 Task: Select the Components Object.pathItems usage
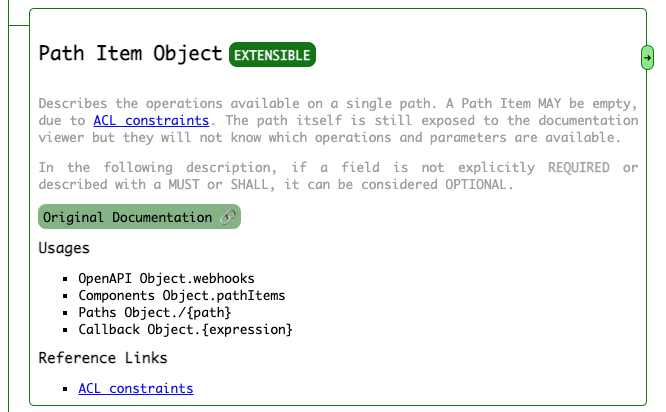coord(181,295)
